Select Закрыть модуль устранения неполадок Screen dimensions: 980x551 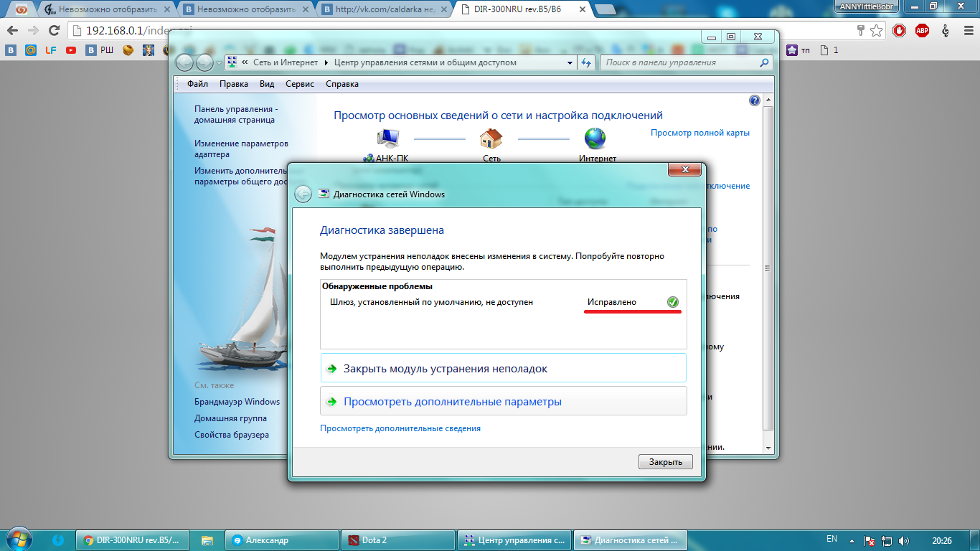coord(445,369)
